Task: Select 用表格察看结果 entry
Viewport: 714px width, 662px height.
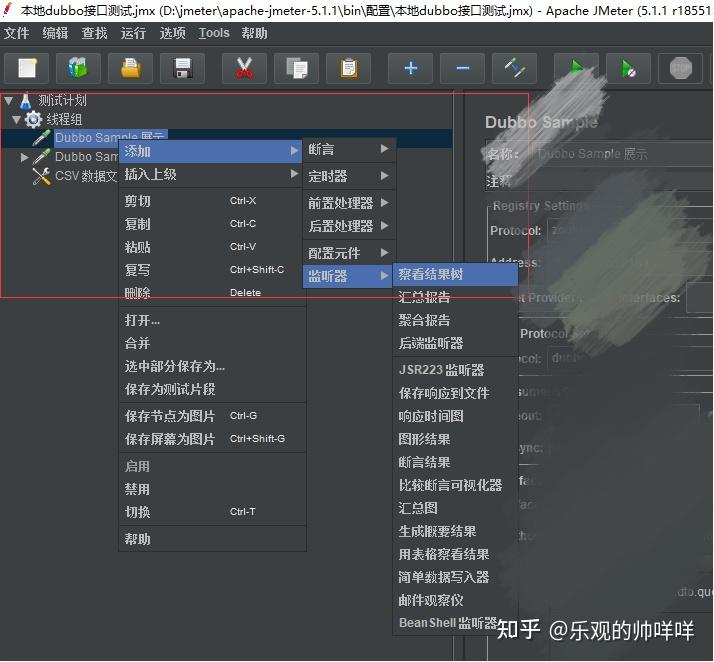Action: [x=455, y=554]
